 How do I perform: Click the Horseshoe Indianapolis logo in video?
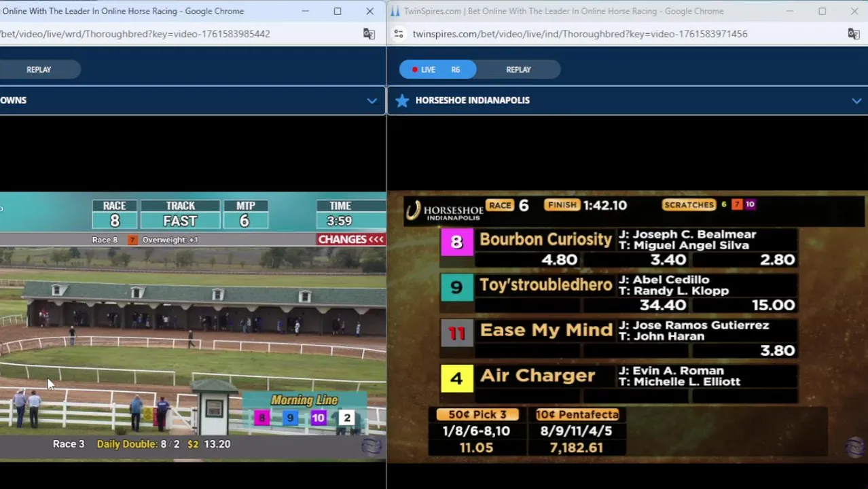tap(444, 211)
